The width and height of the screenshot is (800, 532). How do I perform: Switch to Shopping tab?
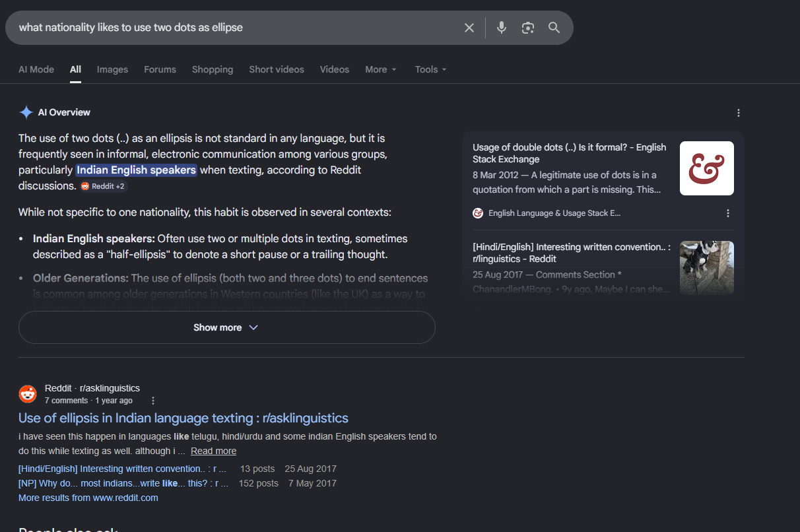click(213, 69)
